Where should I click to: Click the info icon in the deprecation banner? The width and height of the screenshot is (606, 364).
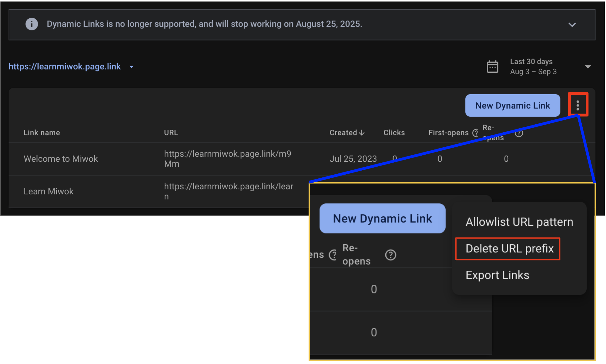tap(31, 24)
